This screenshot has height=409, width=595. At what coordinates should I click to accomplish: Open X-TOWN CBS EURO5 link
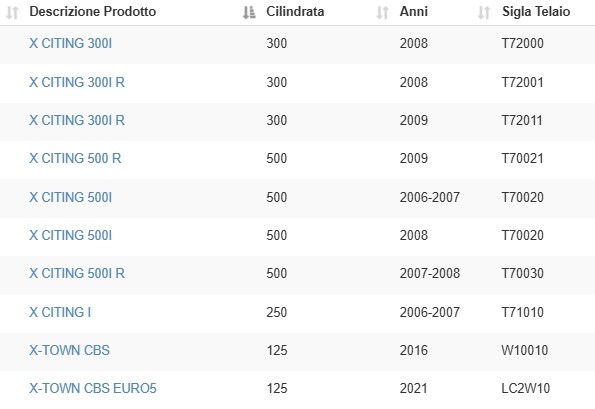(x=93, y=389)
